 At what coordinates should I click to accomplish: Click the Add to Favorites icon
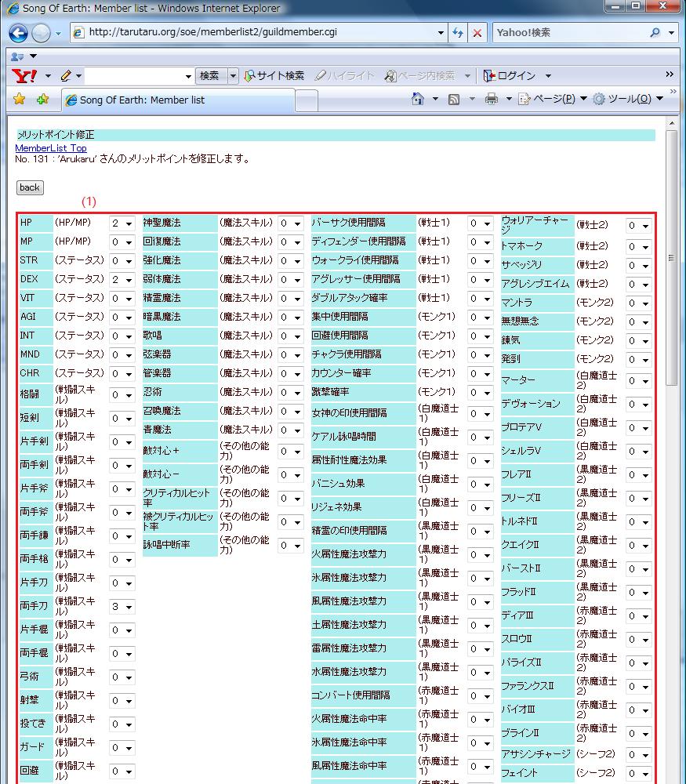pos(42,100)
